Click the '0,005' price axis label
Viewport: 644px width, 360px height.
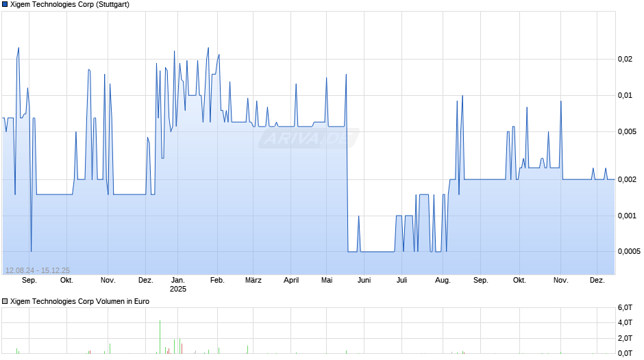[x=627, y=131]
